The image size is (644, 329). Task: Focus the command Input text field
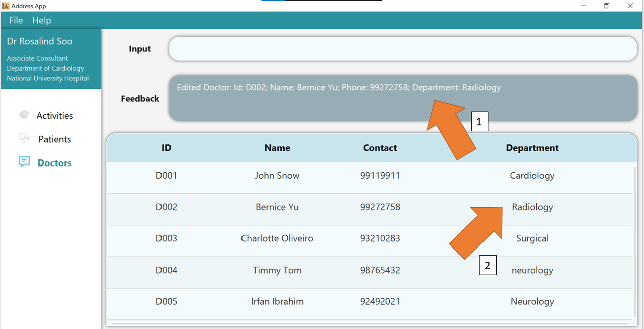pos(403,49)
